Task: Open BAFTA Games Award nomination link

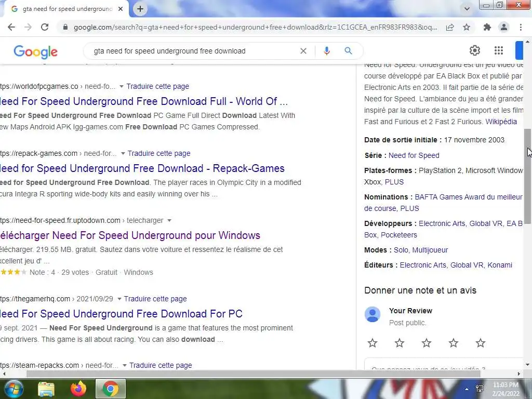Action: point(469,197)
